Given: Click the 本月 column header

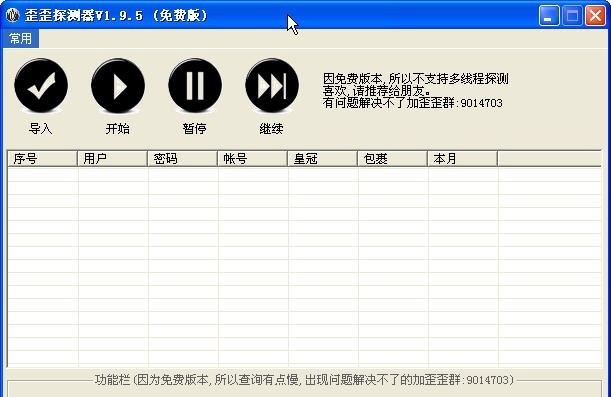Looking at the screenshot, I should point(463,159).
